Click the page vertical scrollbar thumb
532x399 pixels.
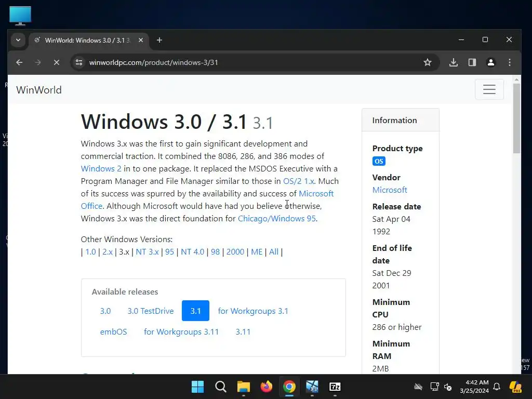[516, 118]
